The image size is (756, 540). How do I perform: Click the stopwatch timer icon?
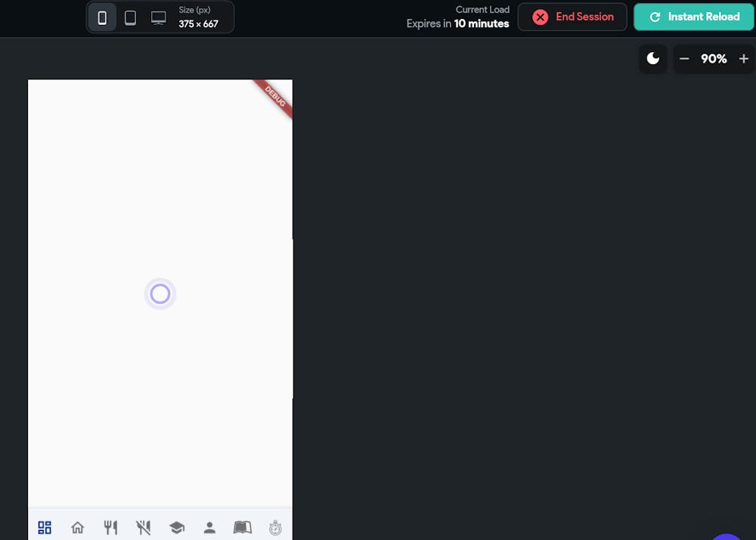pos(275,527)
